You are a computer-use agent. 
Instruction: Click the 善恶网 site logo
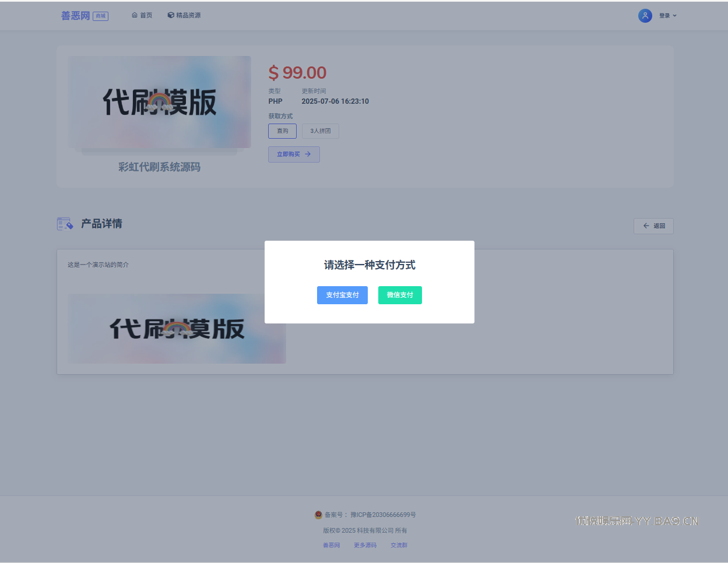point(76,16)
